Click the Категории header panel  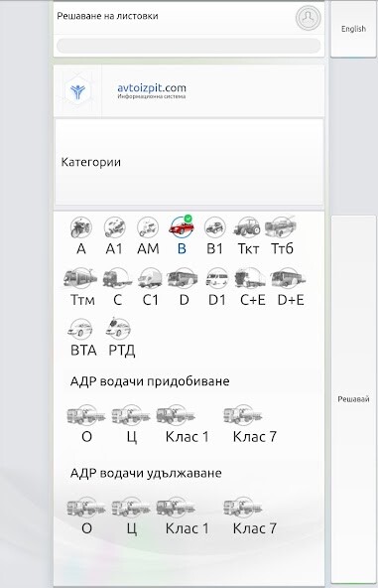click(189, 162)
